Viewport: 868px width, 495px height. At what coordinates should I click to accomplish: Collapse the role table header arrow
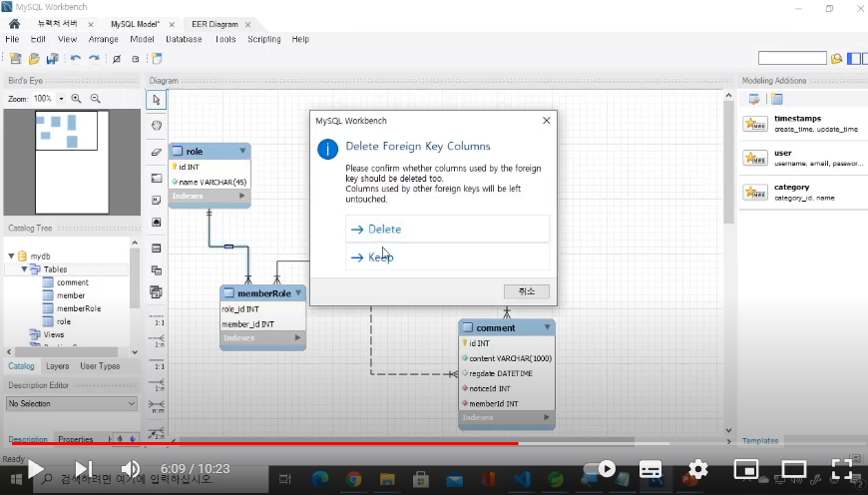coord(242,151)
